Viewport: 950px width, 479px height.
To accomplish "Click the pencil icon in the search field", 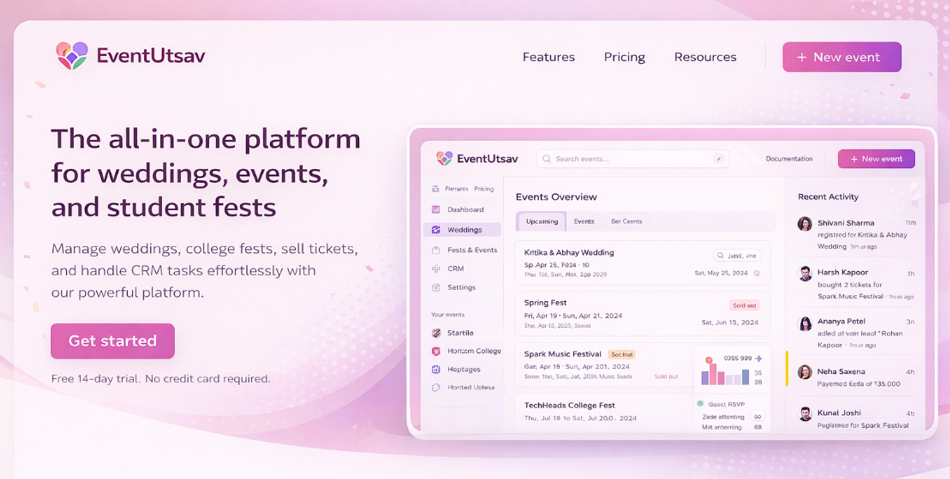I will 719,159.
